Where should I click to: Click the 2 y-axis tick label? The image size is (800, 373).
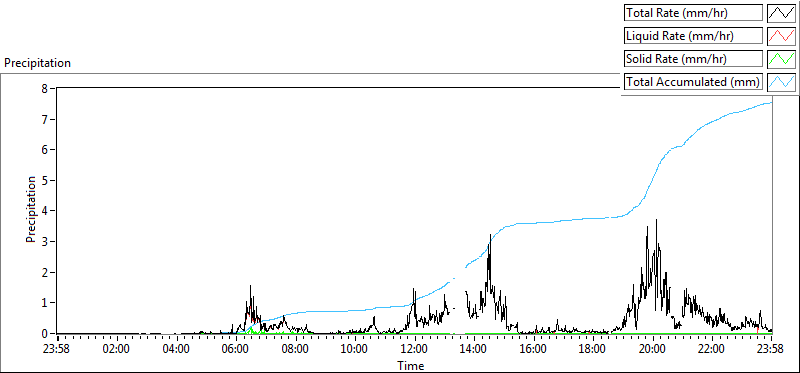(44, 272)
